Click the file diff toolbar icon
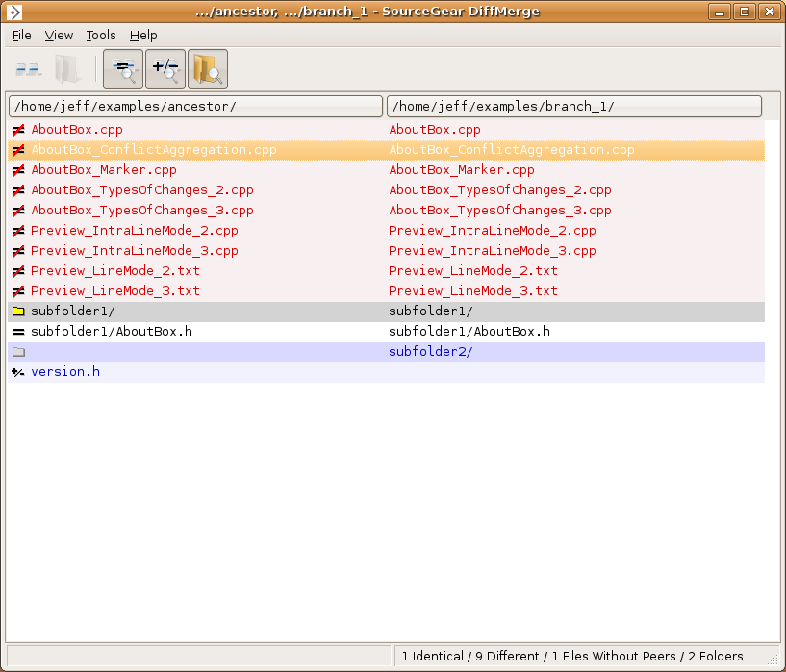This screenshot has height=672, width=786. [x=28, y=69]
